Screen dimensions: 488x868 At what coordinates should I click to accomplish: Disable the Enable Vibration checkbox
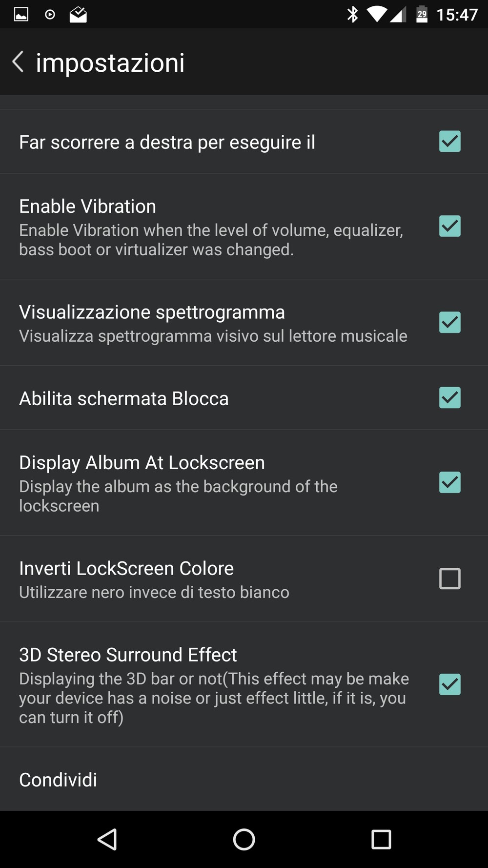(449, 226)
